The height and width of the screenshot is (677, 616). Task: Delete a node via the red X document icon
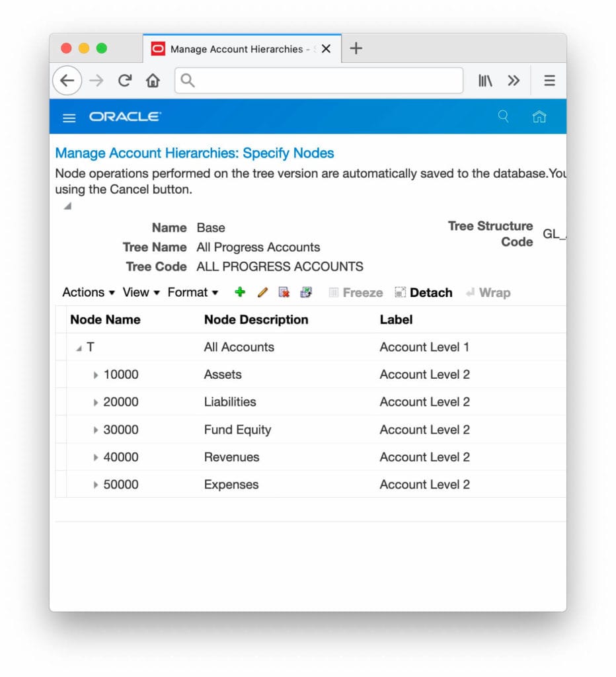tap(284, 292)
